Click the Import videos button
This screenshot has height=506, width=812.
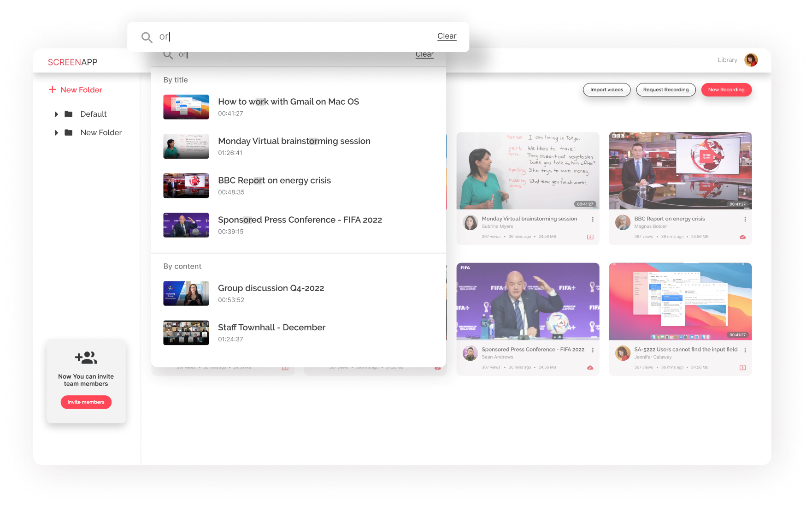click(606, 90)
